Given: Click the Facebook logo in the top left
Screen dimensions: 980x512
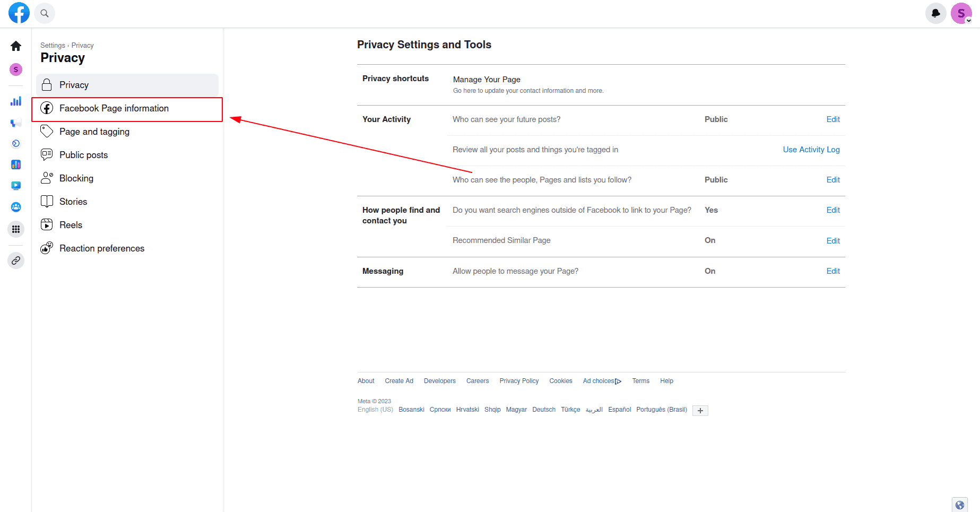Looking at the screenshot, I should point(19,13).
